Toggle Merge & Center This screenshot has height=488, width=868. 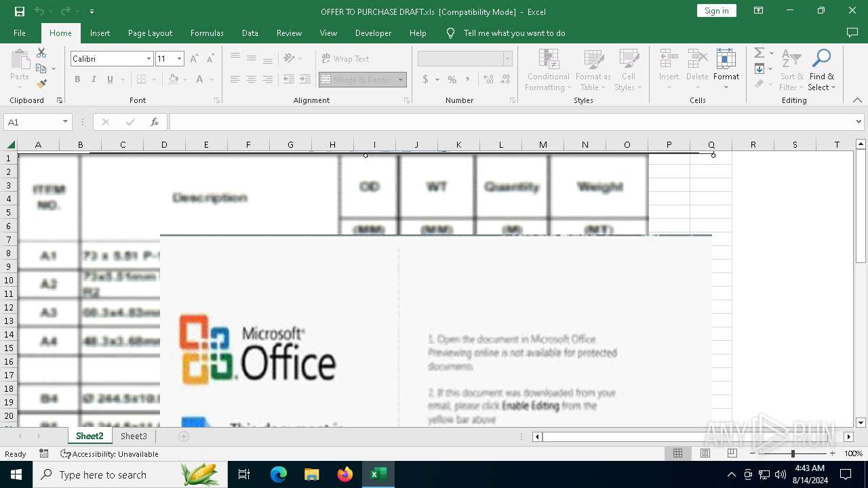pyautogui.click(x=358, y=79)
